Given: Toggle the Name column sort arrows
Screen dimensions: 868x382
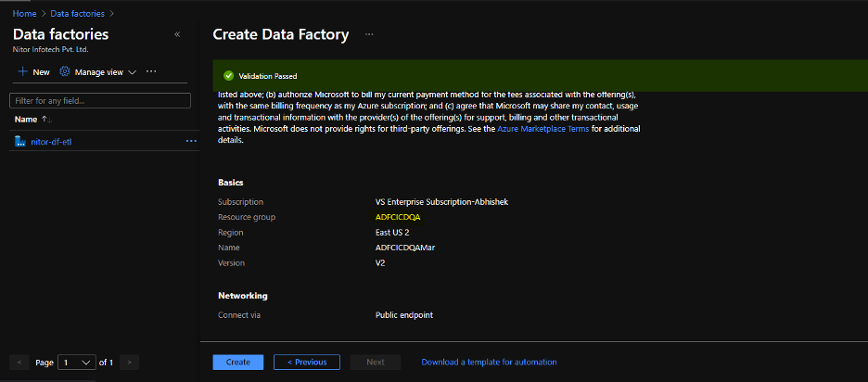Looking at the screenshot, I should point(46,120).
